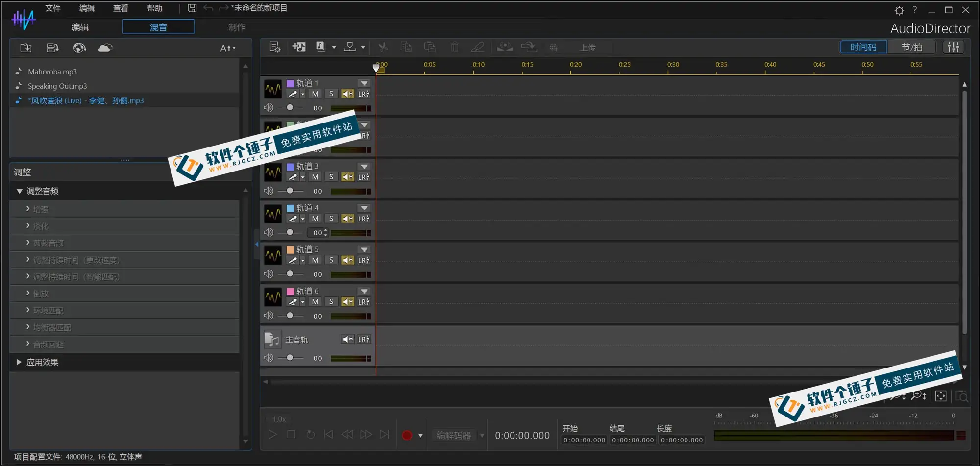The image size is (980, 466).
Task: Click the Copy icon in the toolbar
Action: pos(406,47)
